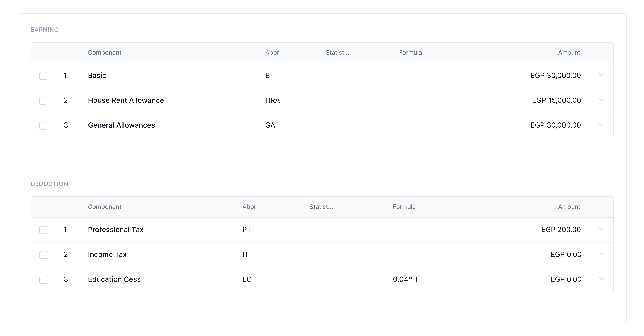The image size is (644, 336).
Task: Select the Income Tax row checkbox
Action: [x=43, y=255]
